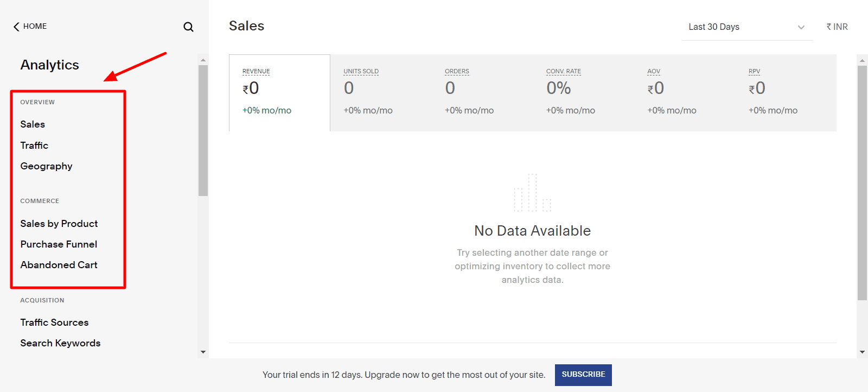Open Traffic analytics in sidebar

[34, 146]
